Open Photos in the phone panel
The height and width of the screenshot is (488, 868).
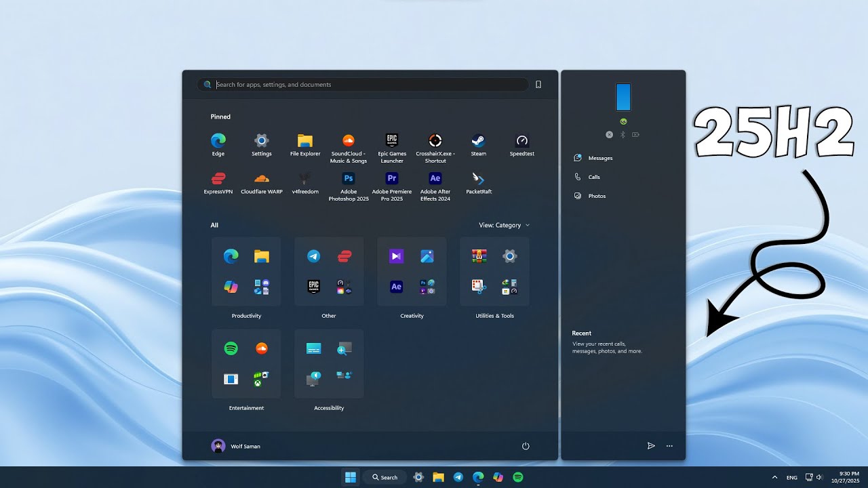(590, 196)
